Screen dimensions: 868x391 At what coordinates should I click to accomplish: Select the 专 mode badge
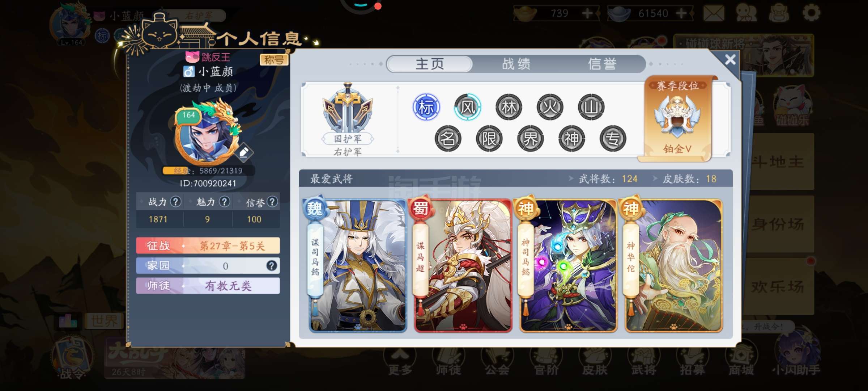pos(613,138)
